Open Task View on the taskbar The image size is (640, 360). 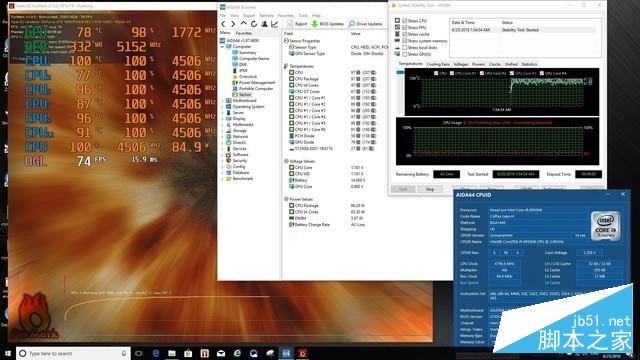tap(139, 353)
